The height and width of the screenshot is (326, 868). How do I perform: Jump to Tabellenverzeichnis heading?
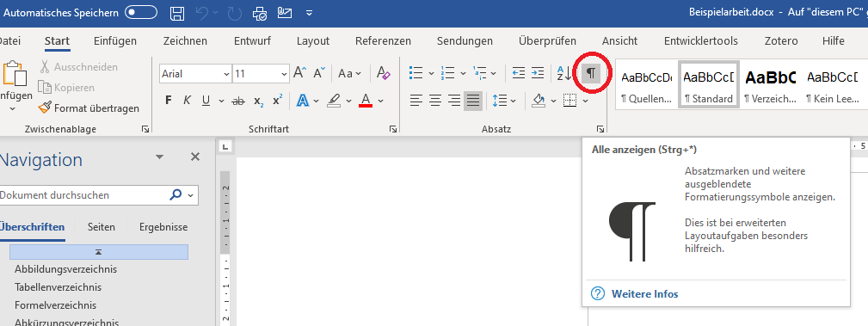click(58, 287)
